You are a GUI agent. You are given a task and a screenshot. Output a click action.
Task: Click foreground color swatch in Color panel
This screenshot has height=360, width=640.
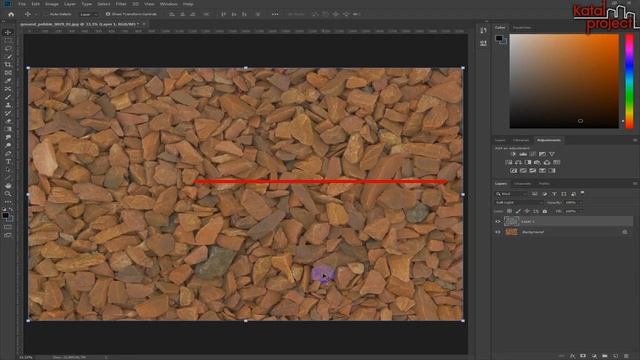point(499,38)
